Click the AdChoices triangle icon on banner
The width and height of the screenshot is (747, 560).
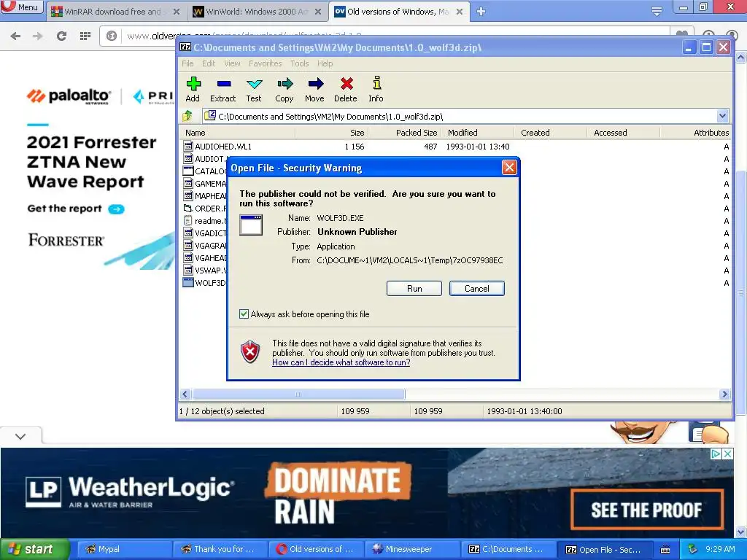pyautogui.click(x=716, y=454)
